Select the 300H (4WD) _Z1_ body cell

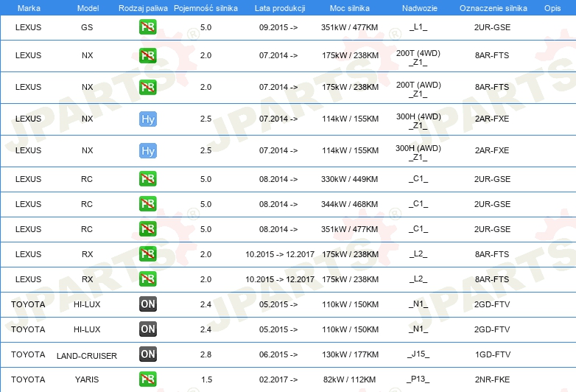tap(418, 121)
